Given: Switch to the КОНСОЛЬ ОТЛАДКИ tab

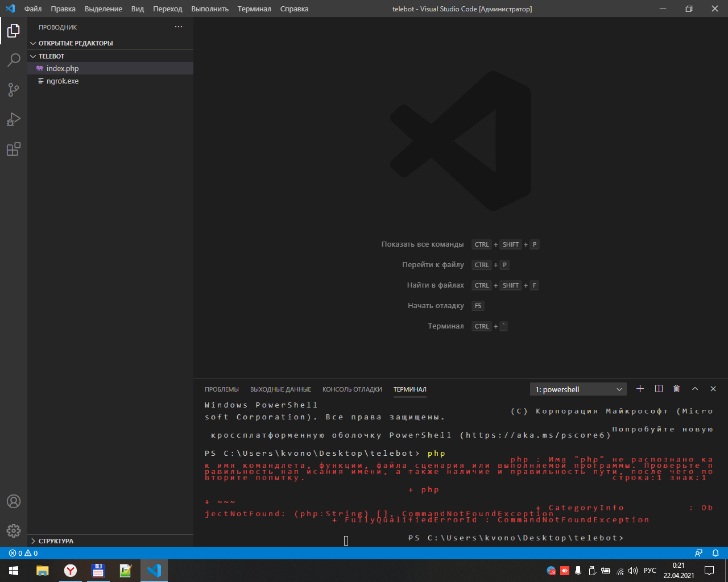Looking at the screenshot, I should pos(352,389).
